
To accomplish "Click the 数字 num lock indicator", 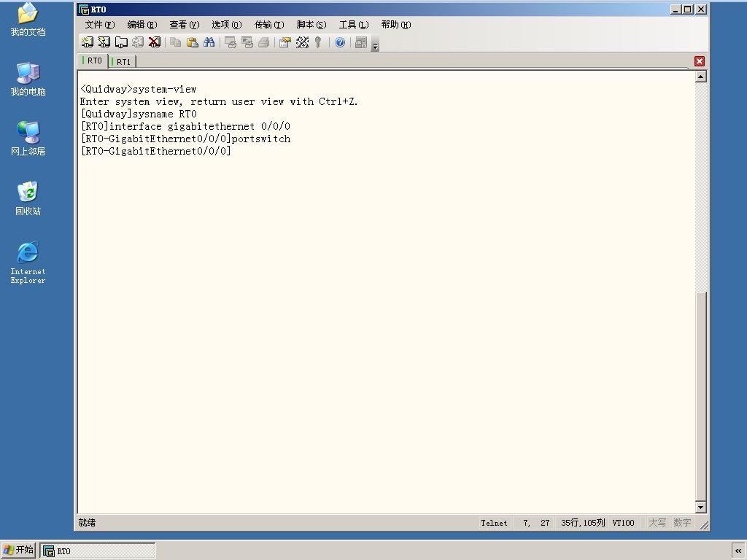I will 682,523.
